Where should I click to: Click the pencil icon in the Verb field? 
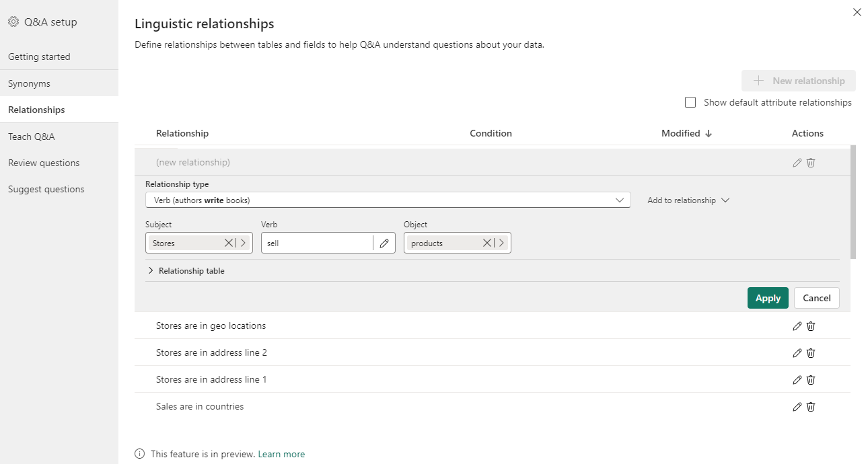pyautogui.click(x=384, y=243)
